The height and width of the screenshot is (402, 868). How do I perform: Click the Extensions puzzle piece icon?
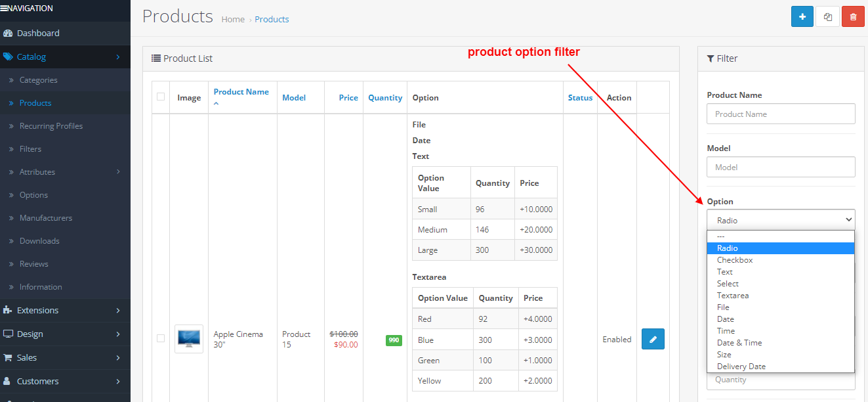click(x=8, y=310)
